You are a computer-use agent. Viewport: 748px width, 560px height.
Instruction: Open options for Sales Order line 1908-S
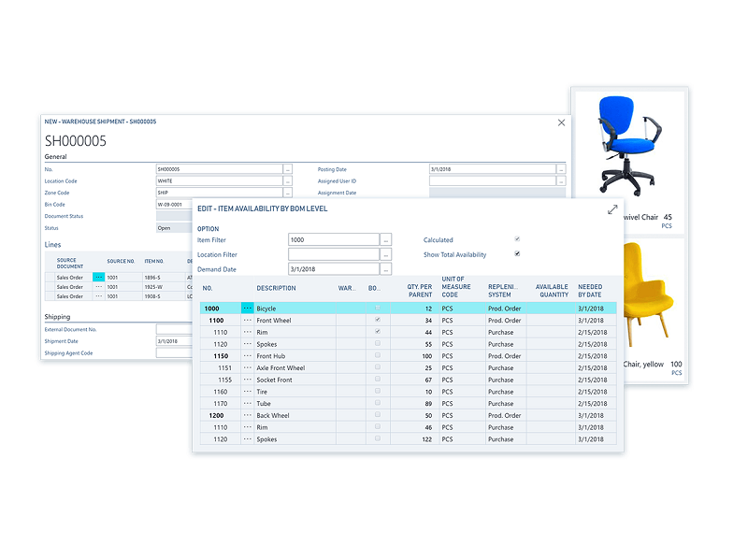point(99,296)
